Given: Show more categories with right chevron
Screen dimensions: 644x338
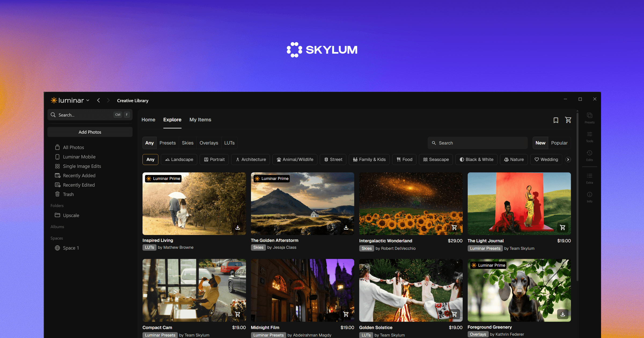Looking at the screenshot, I should coord(568,159).
